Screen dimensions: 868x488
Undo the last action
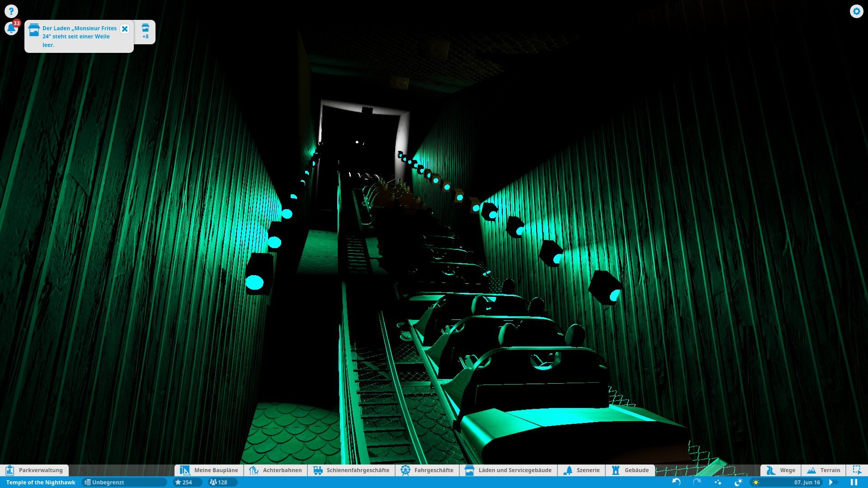click(x=676, y=482)
